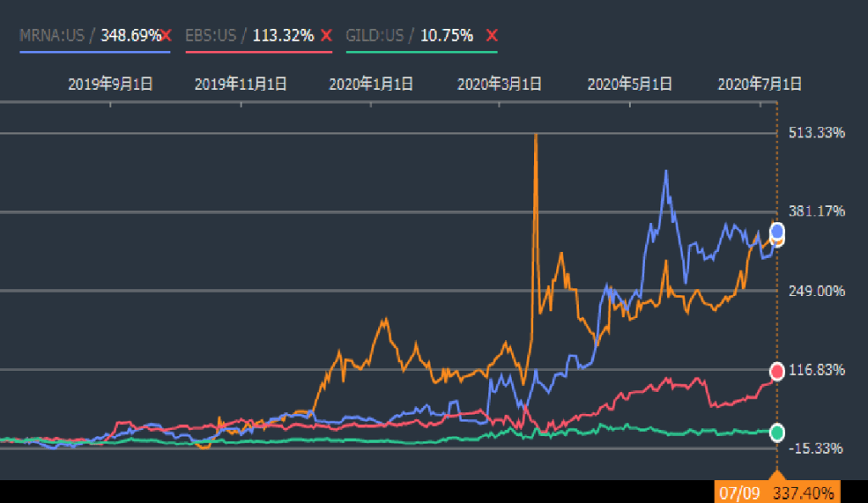Click the GILD:US ticker label

375,36
